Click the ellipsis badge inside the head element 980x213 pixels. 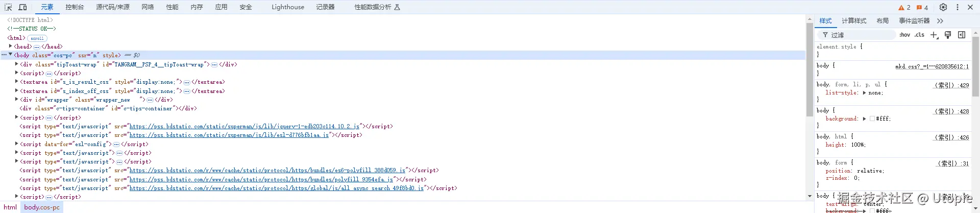pyautogui.click(x=37, y=46)
